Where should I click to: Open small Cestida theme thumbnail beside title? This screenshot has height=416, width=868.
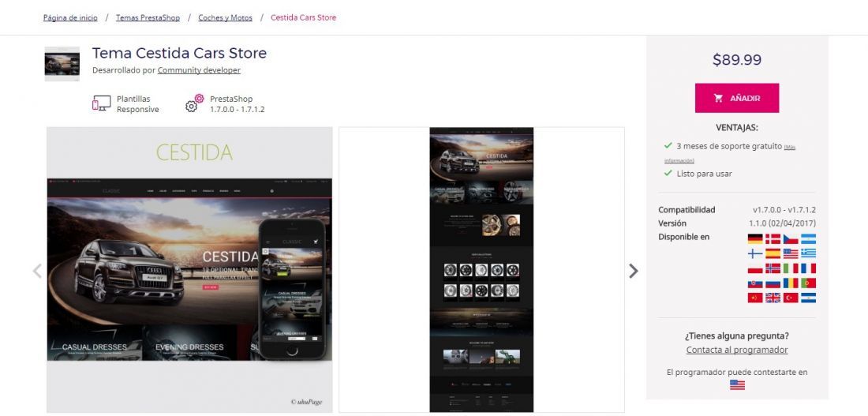coord(62,64)
